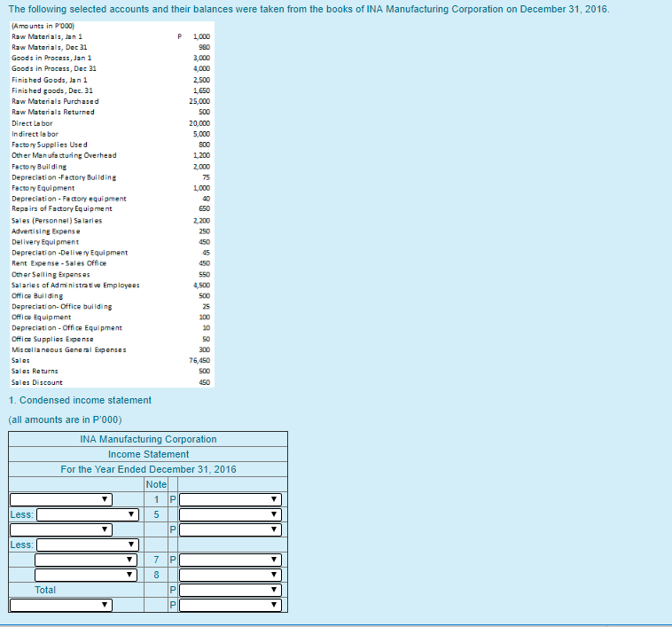
Task: Click the 'Office Building' account label
Action: point(37,295)
